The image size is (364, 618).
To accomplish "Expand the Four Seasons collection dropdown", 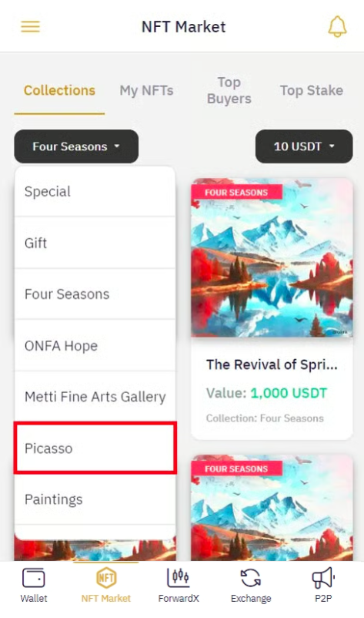I will pos(76,146).
